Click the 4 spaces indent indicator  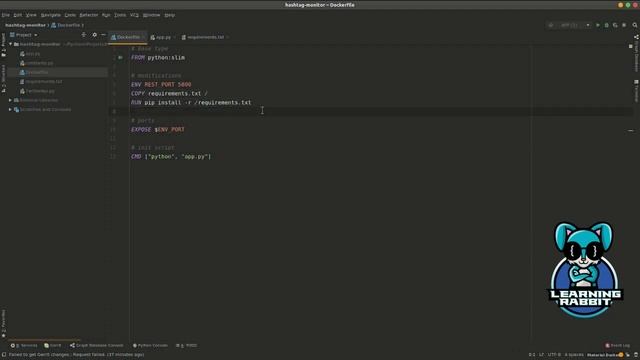(574, 355)
